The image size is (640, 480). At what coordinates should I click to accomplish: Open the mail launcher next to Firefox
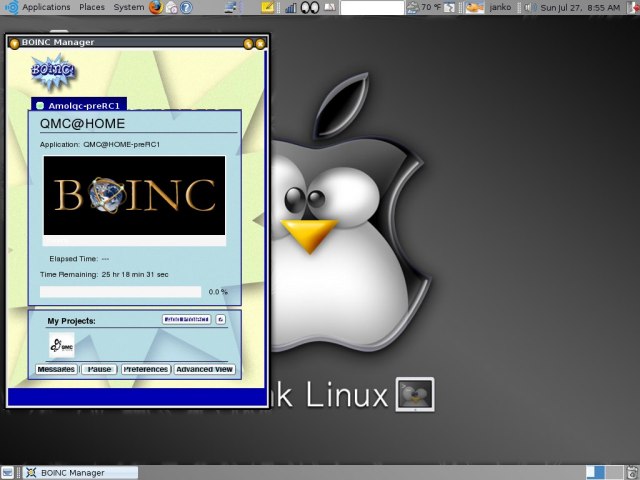tap(171, 7)
